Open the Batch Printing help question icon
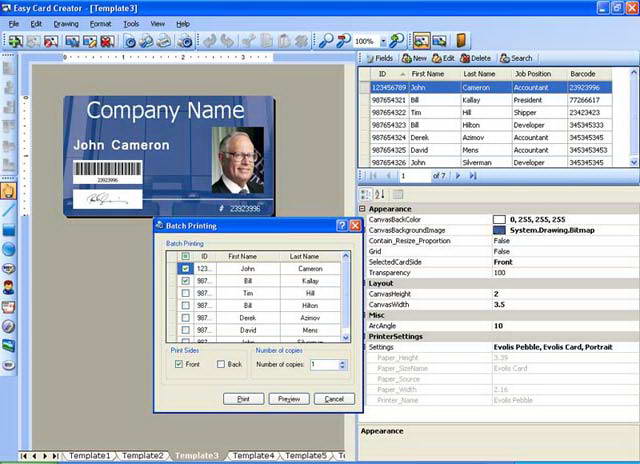 coord(342,225)
